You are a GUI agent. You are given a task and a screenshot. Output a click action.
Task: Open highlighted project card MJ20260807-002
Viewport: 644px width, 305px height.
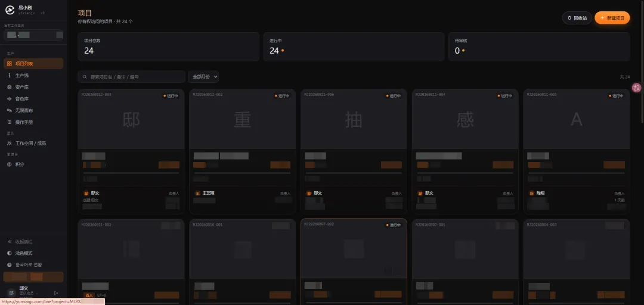tap(354, 262)
